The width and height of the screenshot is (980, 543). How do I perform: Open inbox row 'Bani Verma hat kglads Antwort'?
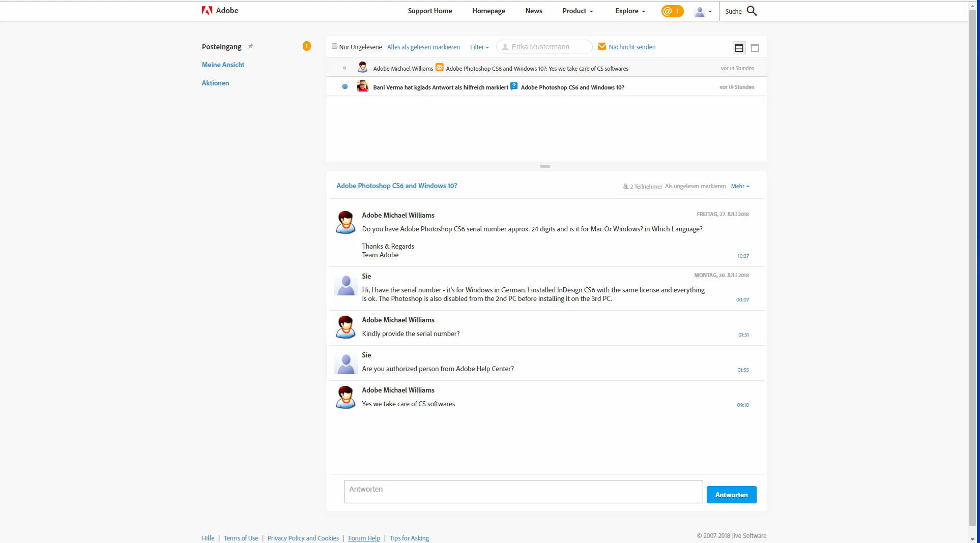[546, 86]
